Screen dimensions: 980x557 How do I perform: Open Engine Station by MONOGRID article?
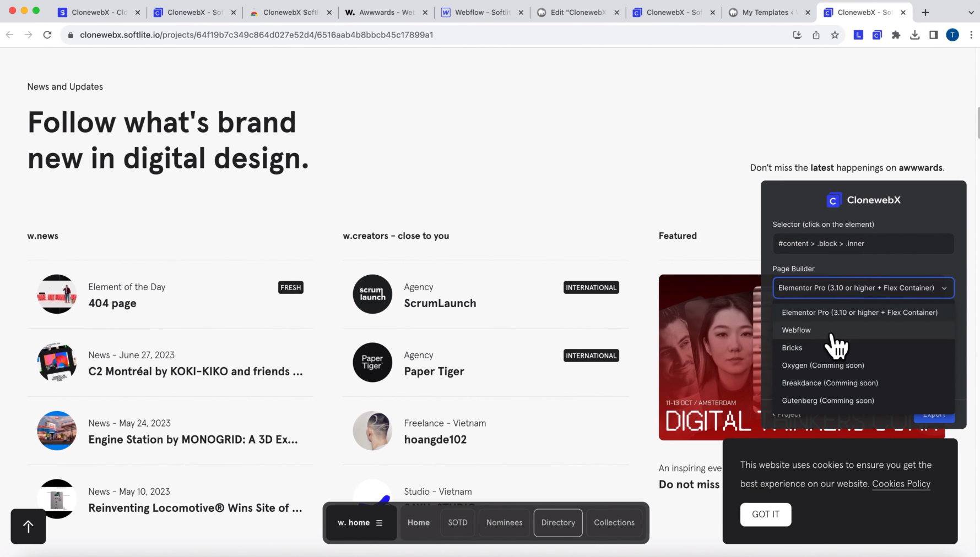(x=193, y=440)
